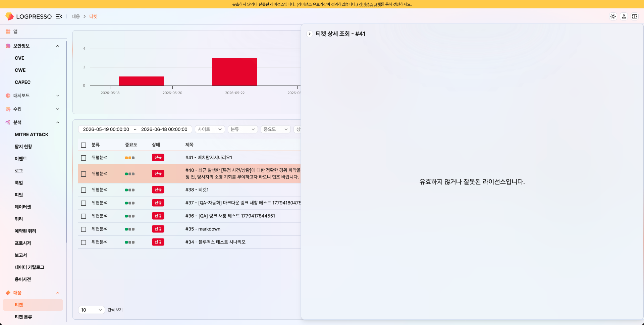The width and height of the screenshot is (644, 325).
Task: Open 프로시저 menu item
Action: point(23,243)
